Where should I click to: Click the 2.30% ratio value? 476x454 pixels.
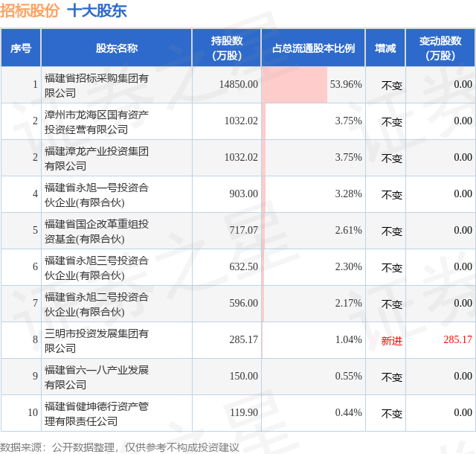tap(349, 266)
